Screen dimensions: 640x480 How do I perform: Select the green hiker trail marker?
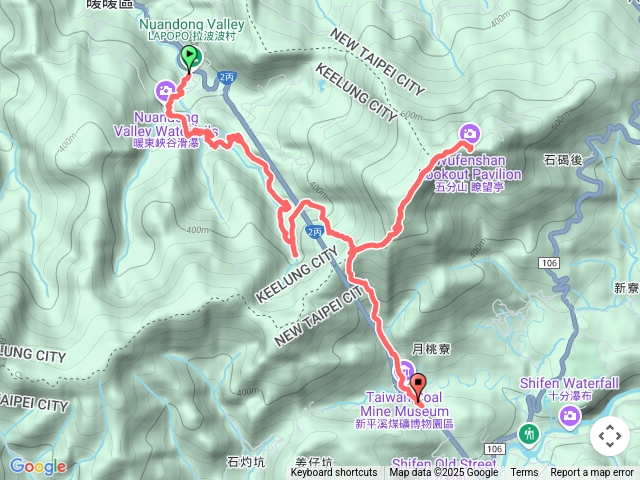(x=529, y=434)
